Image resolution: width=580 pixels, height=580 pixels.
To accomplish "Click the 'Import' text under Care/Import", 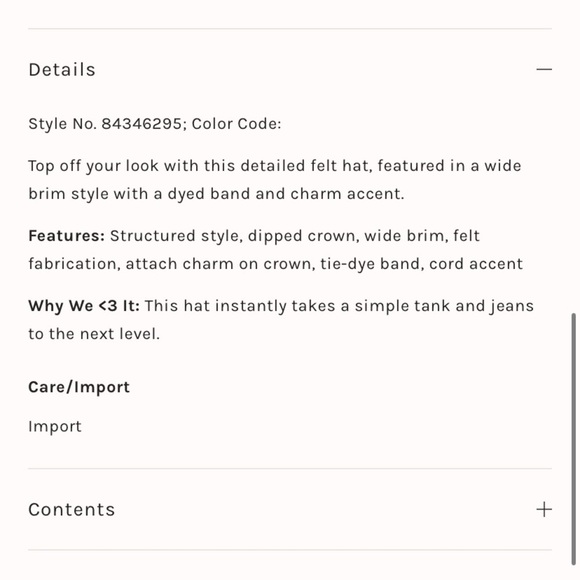I will pyautogui.click(x=55, y=426).
